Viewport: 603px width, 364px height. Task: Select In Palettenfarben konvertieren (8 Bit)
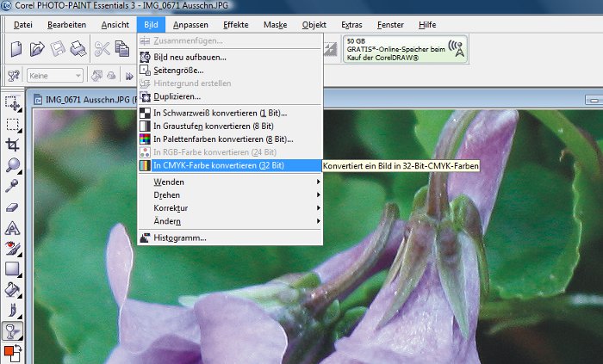(x=230, y=139)
